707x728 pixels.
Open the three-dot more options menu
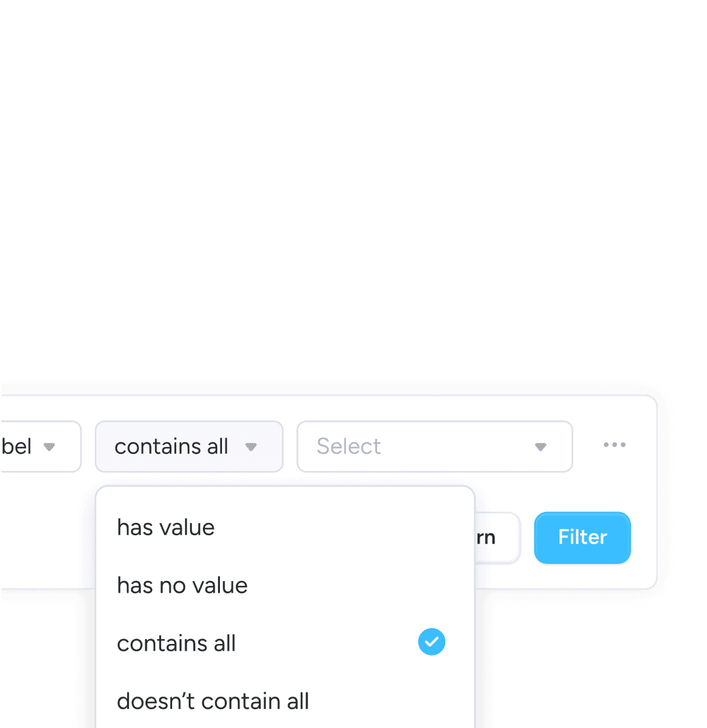coord(614,445)
